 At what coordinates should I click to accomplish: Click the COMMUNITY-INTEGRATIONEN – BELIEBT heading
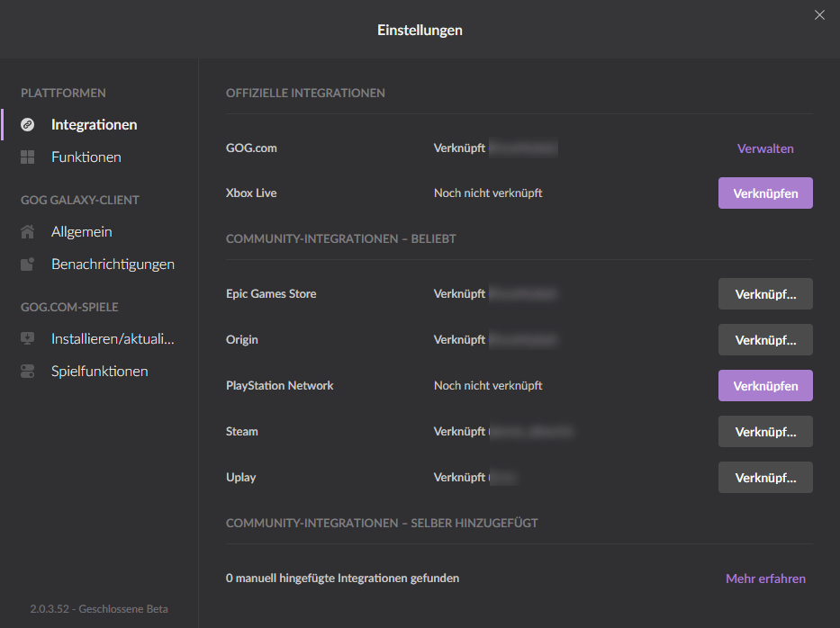click(340, 238)
